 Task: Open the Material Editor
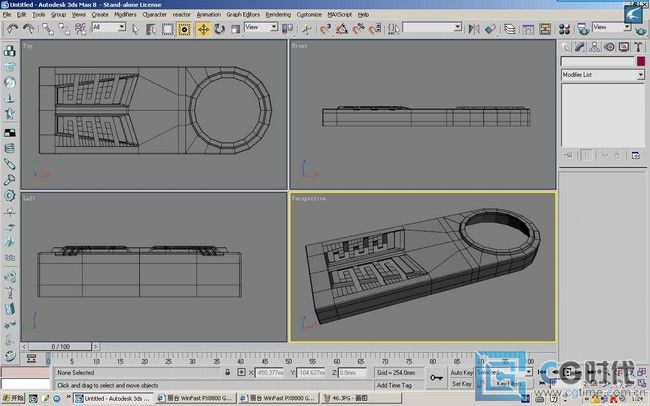tap(564, 29)
